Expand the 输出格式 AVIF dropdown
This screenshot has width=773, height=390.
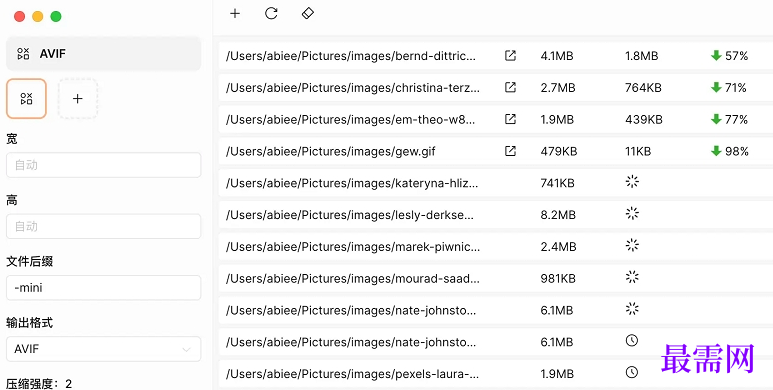pyautogui.click(x=104, y=349)
